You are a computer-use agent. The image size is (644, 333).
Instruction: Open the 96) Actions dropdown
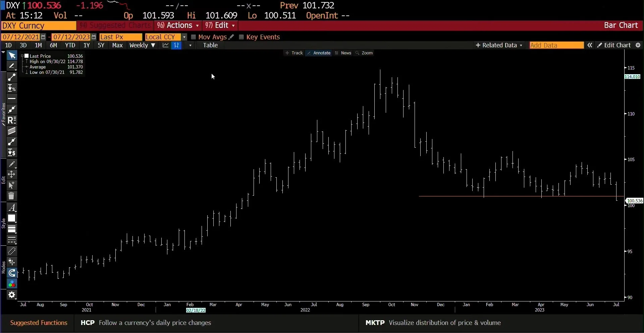(178, 26)
